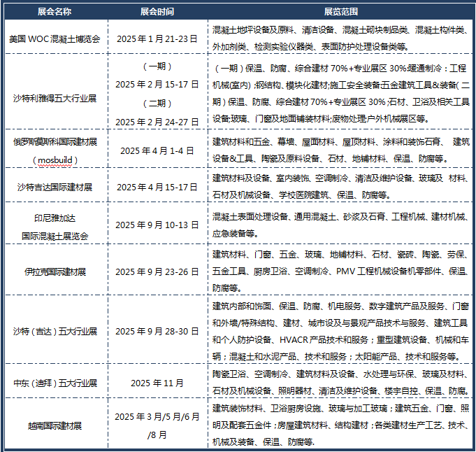Image resolution: width=476 pixels, height=452 pixels.
Task: Click the 印尼雅加达 text
Action: coord(55,218)
